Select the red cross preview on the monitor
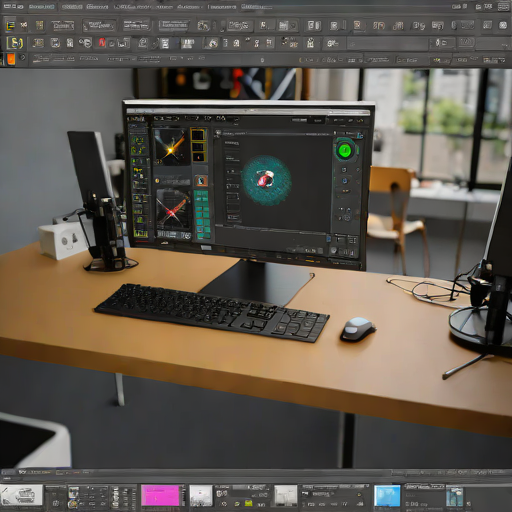Viewport: 512px width, 512px height. point(173,209)
